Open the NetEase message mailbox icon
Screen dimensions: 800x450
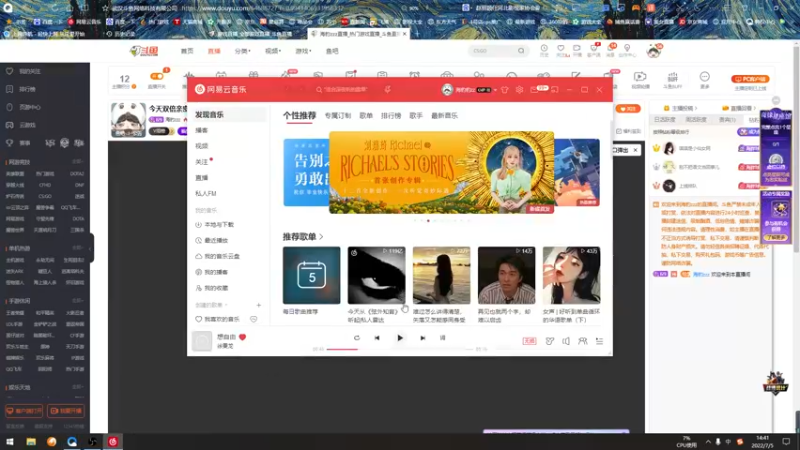[535, 90]
